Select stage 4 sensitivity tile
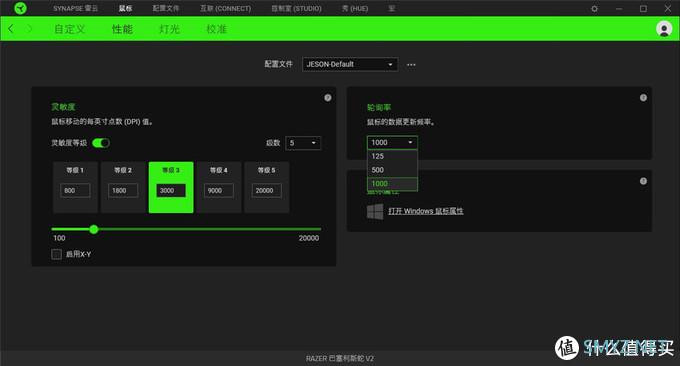Image resolution: width=680 pixels, height=366 pixels. [219, 187]
